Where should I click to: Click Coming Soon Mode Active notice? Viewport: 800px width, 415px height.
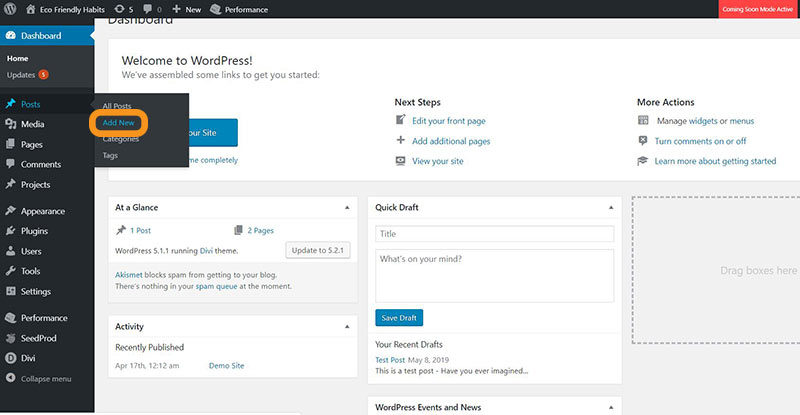[758, 9]
